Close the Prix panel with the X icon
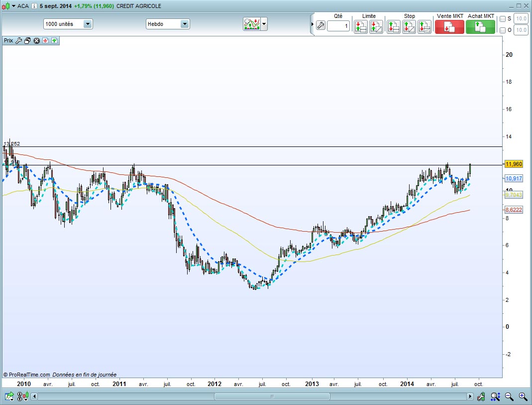 click(x=36, y=41)
